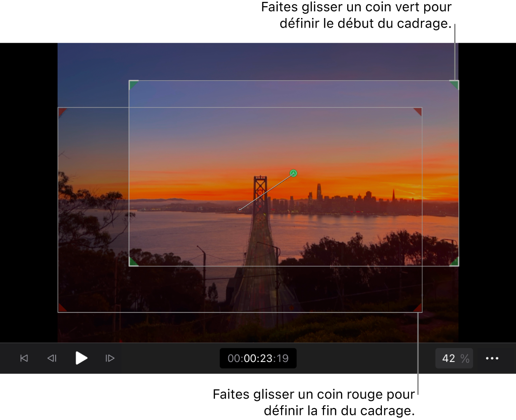This screenshot has width=516, height=420.
Task: Click the green circular start center point
Action: [x=293, y=173]
